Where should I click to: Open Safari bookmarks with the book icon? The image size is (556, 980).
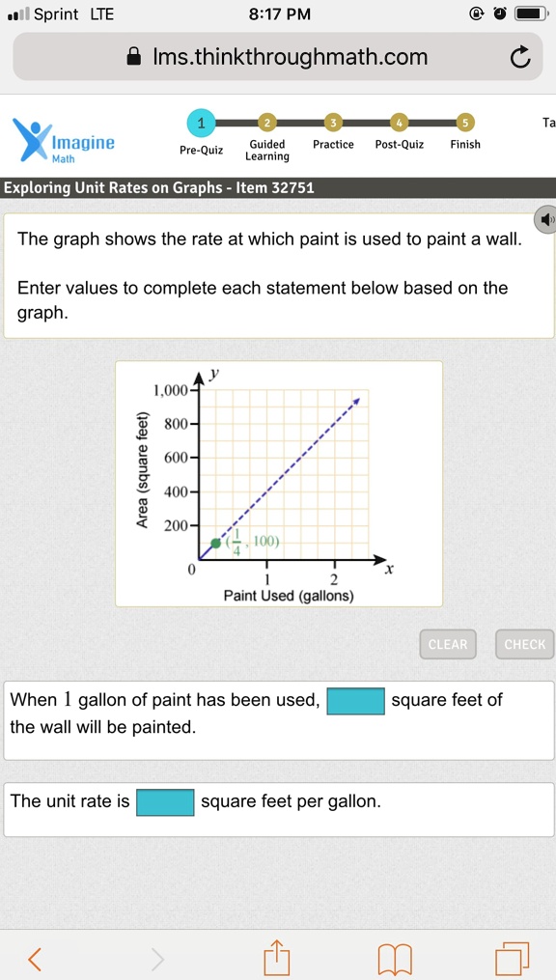pos(394,957)
